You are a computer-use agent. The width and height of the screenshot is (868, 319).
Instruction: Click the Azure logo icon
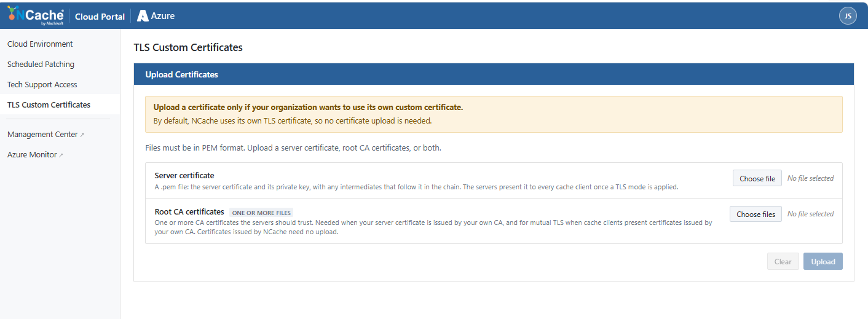coord(143,16)
